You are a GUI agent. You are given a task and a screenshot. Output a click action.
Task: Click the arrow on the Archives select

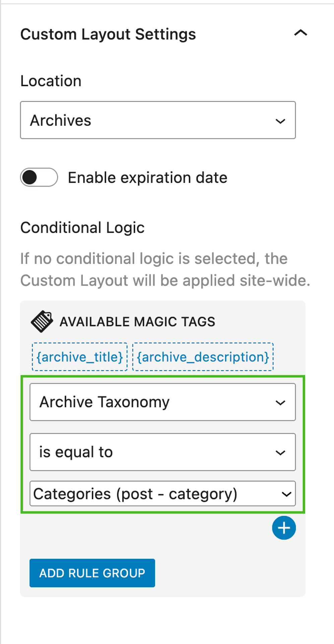click(x=280, y=121)
